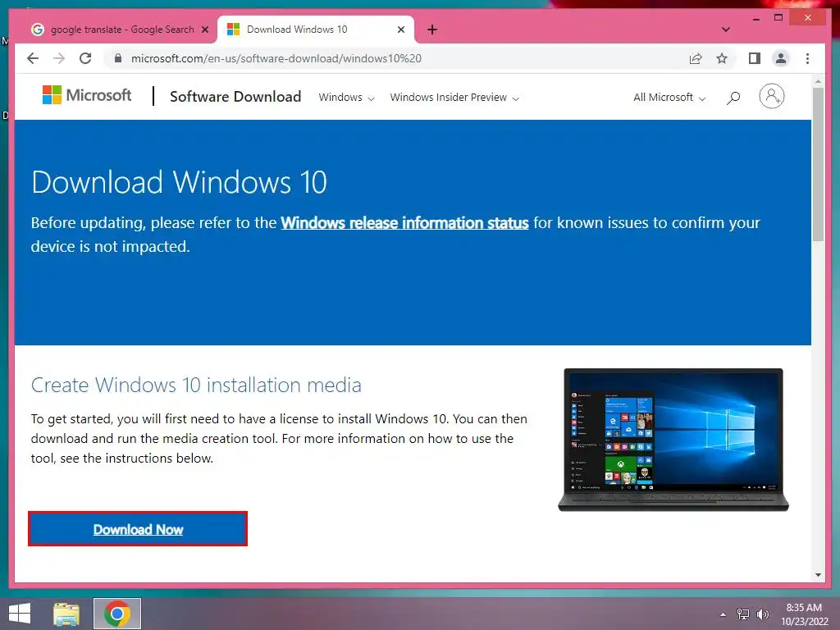Open Chrome's three-dot menu
Viewport: 840px width, 630px height.
click(x=807, y=58)
